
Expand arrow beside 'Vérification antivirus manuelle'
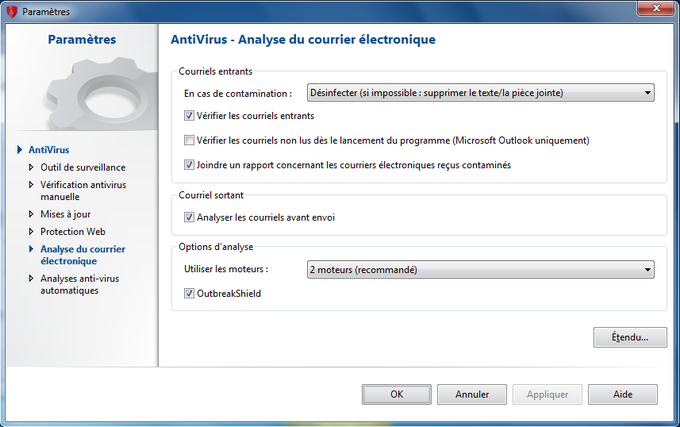pyautogui.click(x=31, y=184)
